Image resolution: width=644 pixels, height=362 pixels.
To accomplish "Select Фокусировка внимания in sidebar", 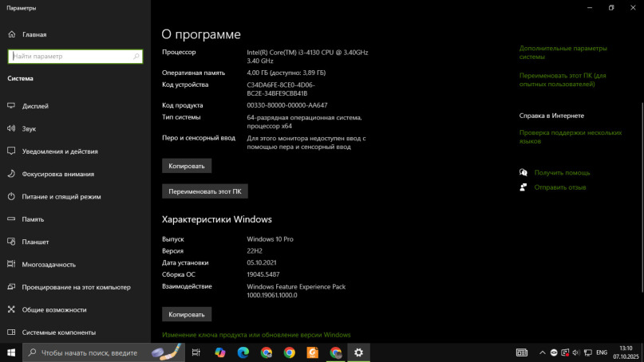I will [57, 174].
